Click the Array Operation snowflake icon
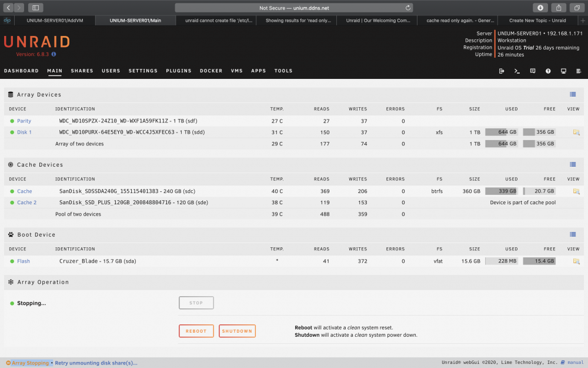 click(11, 282)
